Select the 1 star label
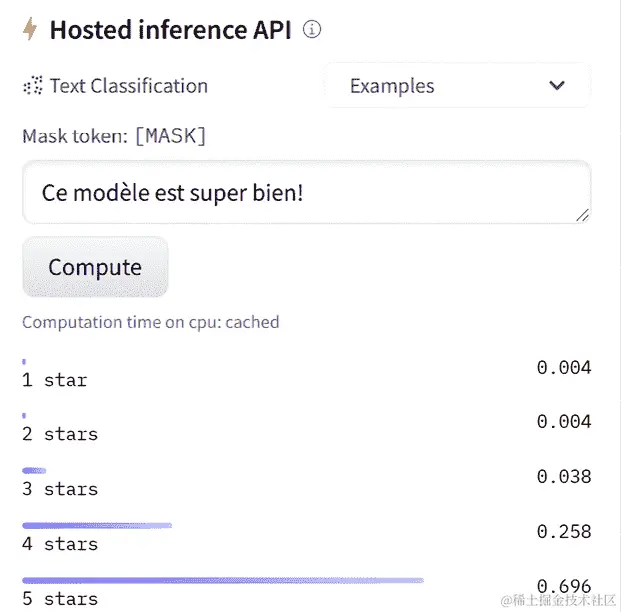Image resolution: width=621 pixels, height=612 pixels. (54, 380)
